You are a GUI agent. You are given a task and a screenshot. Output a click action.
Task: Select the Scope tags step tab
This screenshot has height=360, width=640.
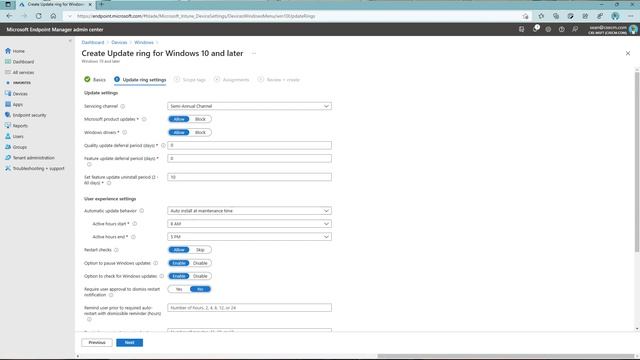[190, 80]
